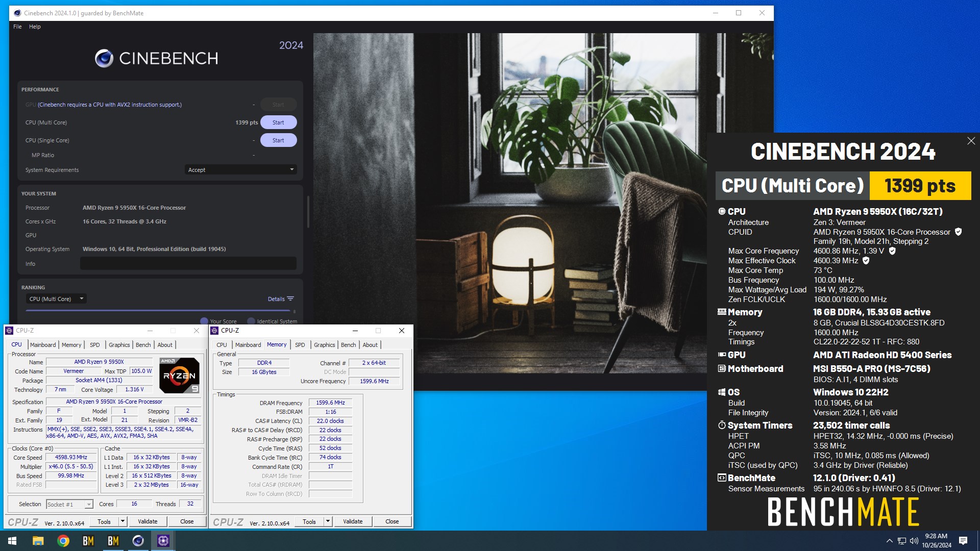This screenshot has width=980, height=551.
Task: Open SPD tab in right CPU-Z window
Action: (x=300, y=345)
